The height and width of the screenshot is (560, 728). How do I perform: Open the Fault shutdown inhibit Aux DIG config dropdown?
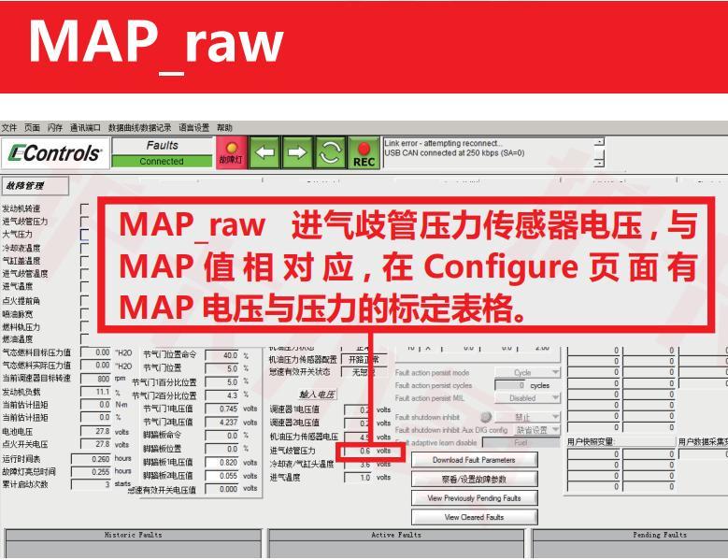coord(536,430)
